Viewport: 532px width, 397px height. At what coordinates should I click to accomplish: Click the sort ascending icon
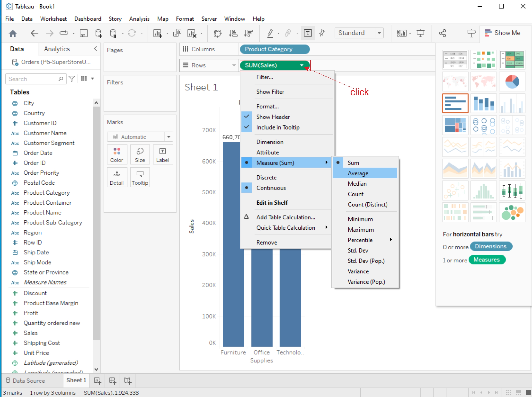233,33
